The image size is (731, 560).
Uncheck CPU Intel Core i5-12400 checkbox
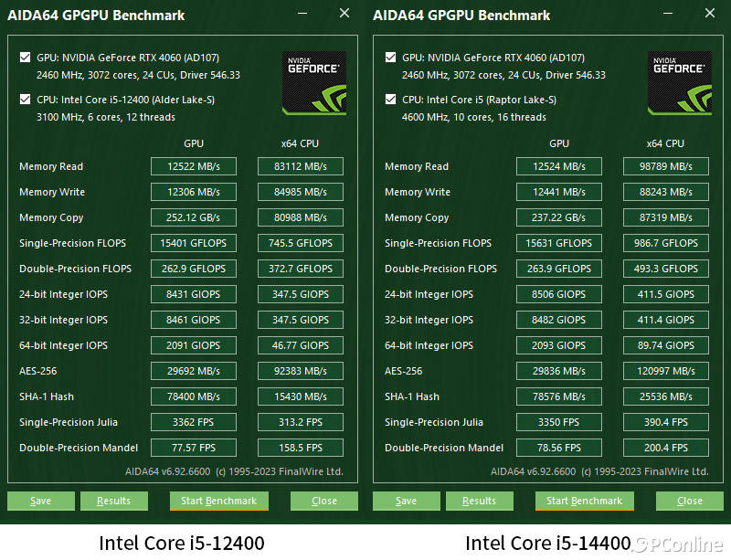[26, 100]
